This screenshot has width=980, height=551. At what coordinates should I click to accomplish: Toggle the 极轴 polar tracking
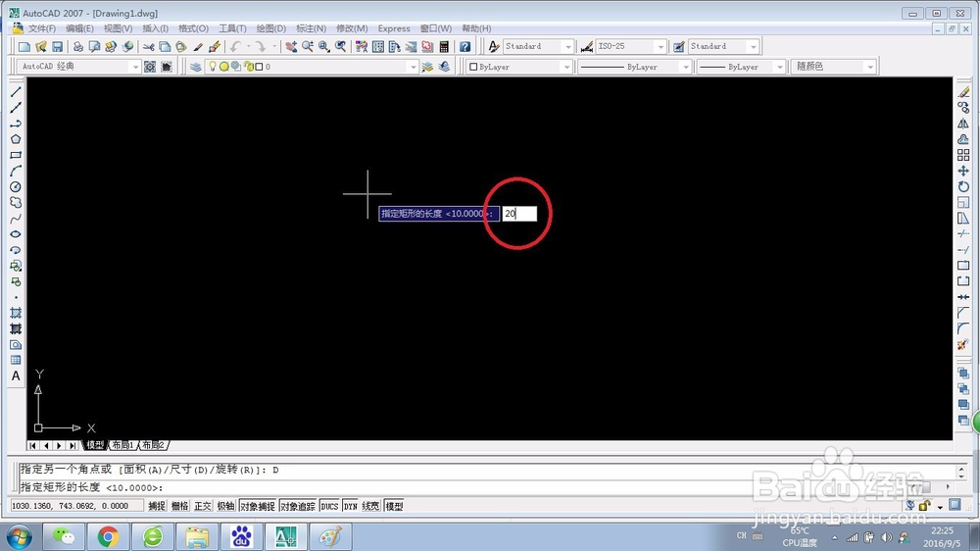[x=225, y=506]
